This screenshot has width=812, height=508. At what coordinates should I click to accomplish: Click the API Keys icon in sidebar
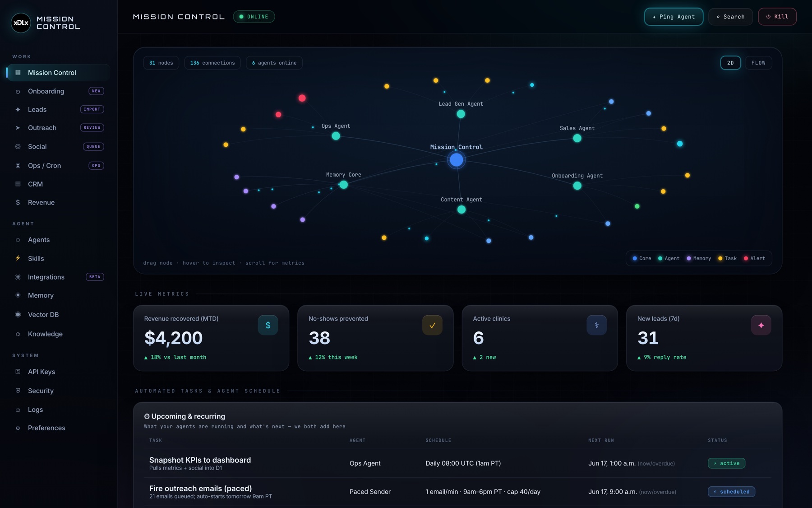click(x=18, y=372)
